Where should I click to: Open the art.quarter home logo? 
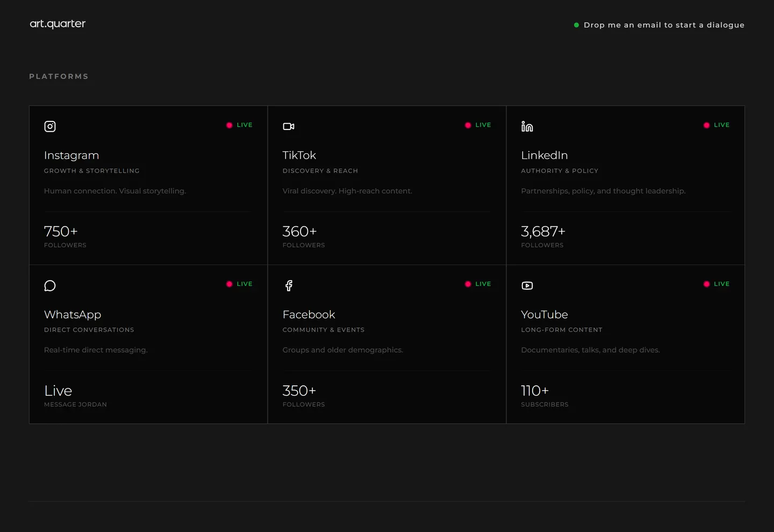[x=58, y=24]
